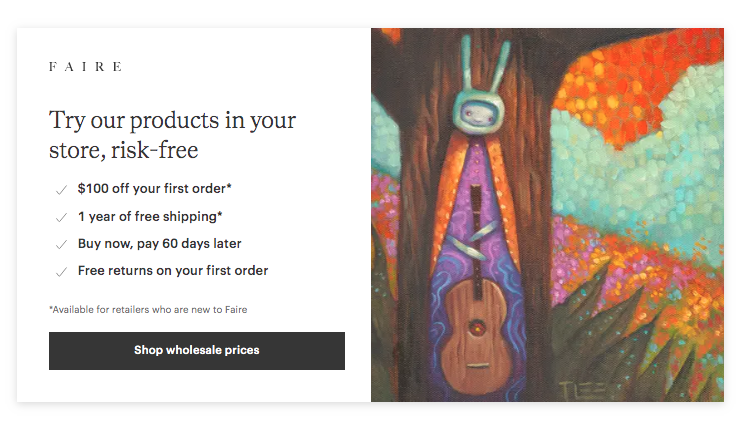Viewport: 746px width, 436px height.
Task: Select the "1 year of free shipping" text
Action: (x=150, y=217)
